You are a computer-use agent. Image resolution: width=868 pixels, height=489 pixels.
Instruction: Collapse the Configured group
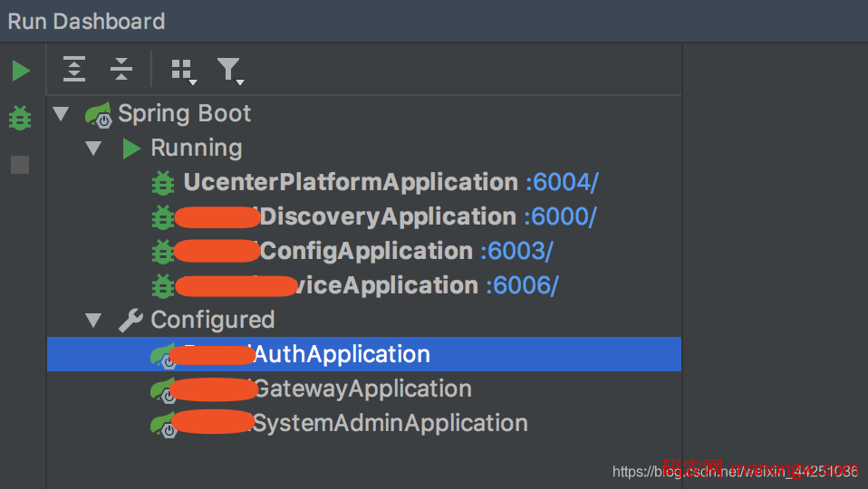(93, 321)
